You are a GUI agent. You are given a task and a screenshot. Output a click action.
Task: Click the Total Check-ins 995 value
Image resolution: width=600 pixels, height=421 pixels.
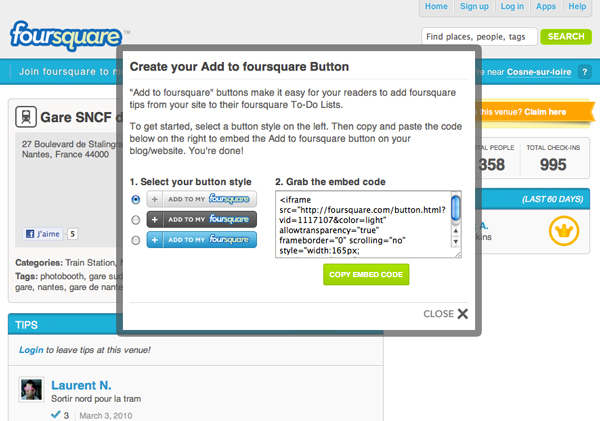[x=553, y=165]
